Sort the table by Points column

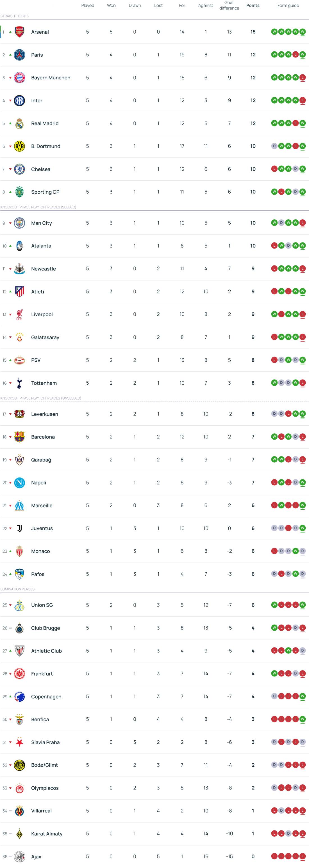click(x=253, y=5)
